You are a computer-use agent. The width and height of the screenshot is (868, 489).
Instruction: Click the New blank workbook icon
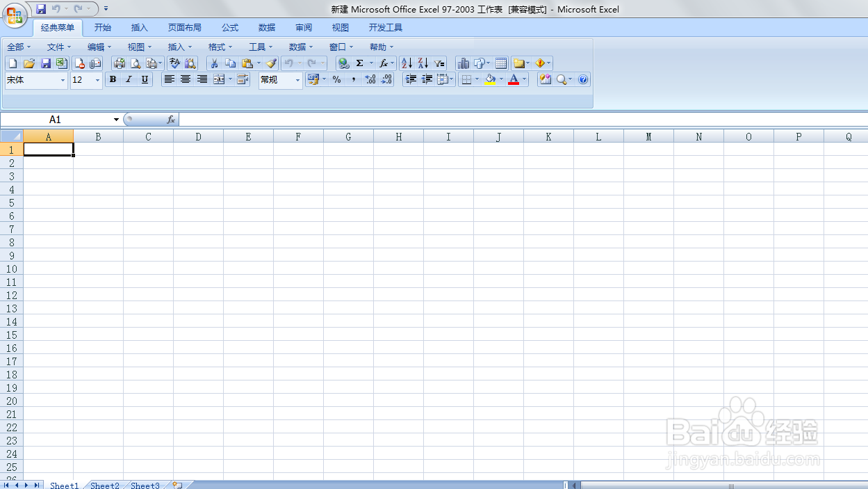12,63
